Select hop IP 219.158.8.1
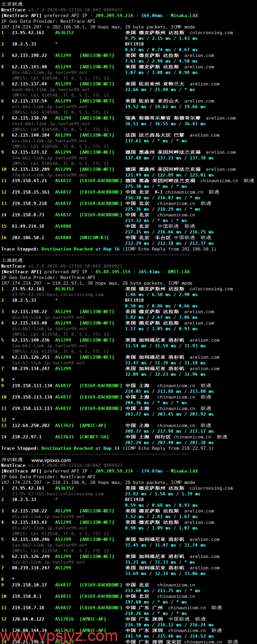 [x=27, y=596]
